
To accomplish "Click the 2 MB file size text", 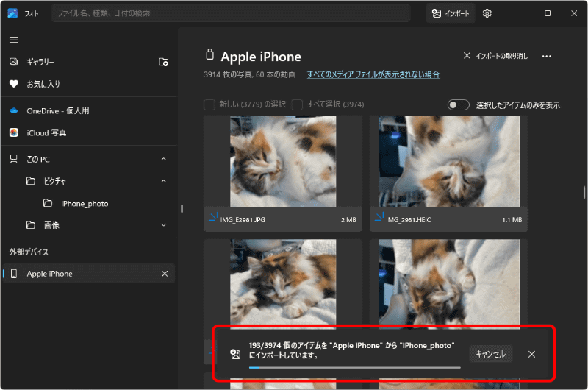I will pos(348,220).
